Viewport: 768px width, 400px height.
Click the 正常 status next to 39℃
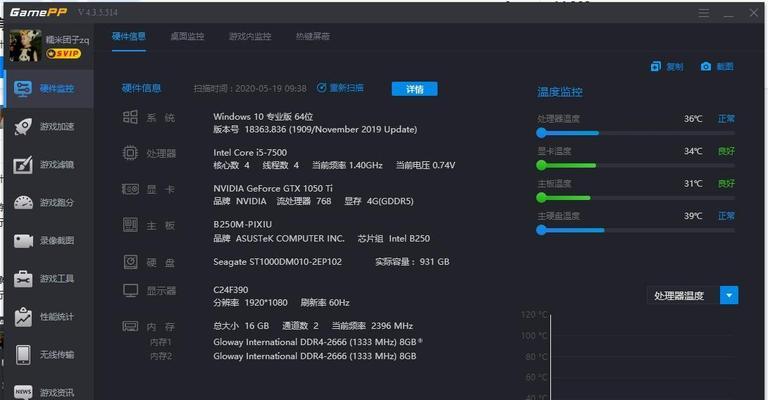[726, 216]
